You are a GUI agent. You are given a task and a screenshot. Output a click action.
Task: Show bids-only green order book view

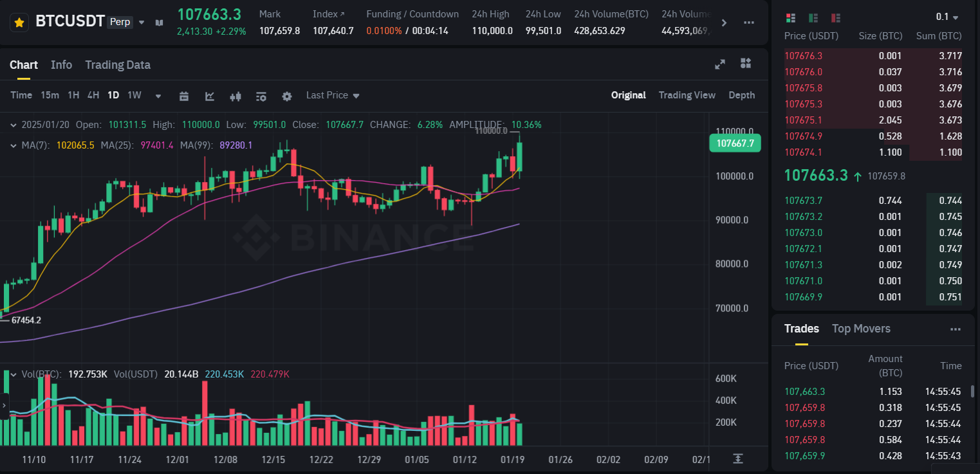813,17
